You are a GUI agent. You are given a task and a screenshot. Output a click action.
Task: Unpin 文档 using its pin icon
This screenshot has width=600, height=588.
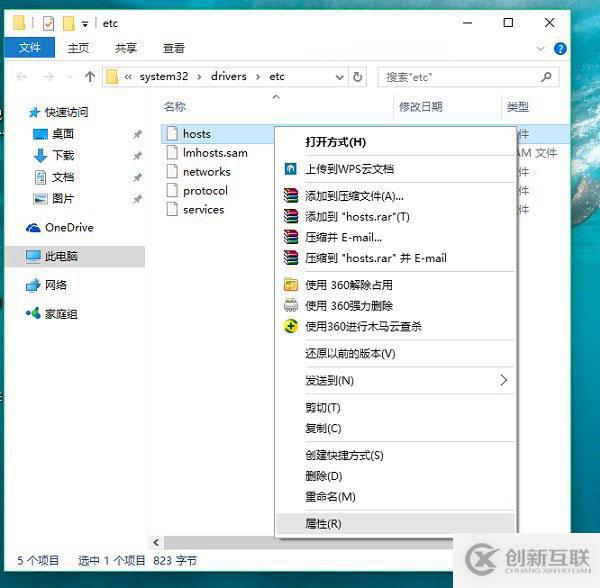(137, 178)
